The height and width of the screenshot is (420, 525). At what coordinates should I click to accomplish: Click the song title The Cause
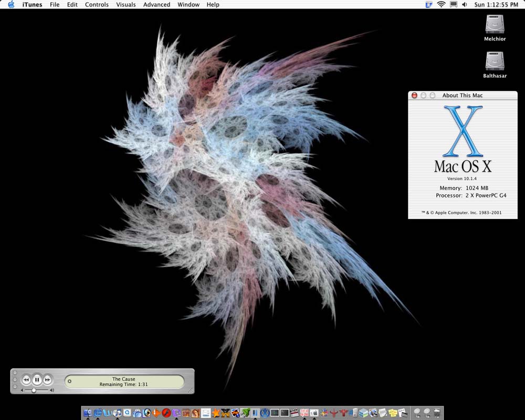click(x=123, y=379)
